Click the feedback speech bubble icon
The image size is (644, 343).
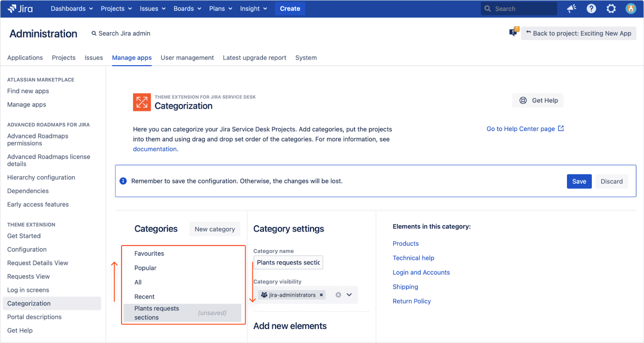[514, 32]
